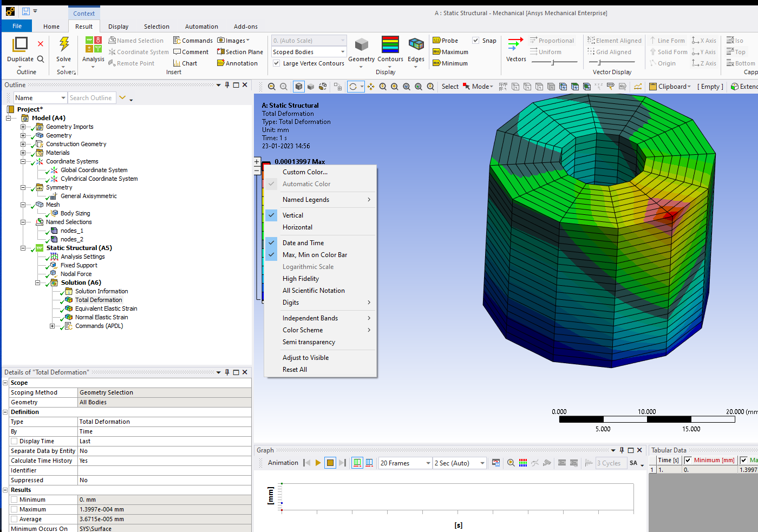Click the Edges display icon
The width and height of the screenshot is (758, 532).
click(x=416, y=44)
